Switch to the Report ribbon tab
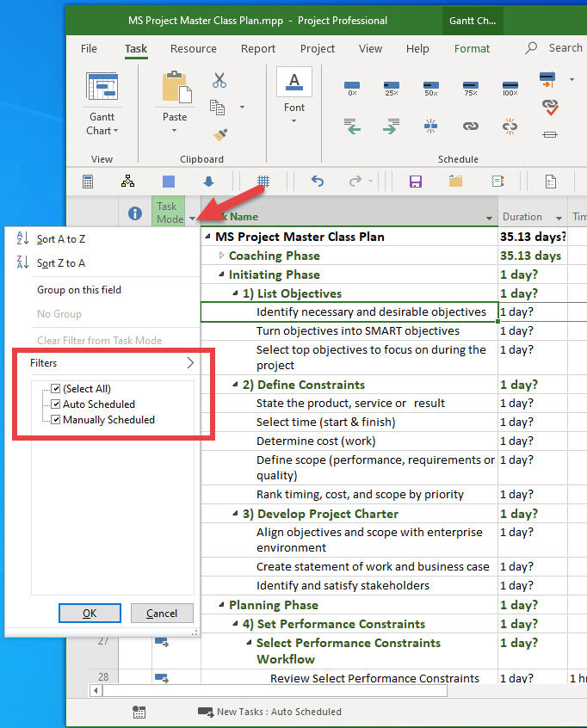Viewport: 587px width, 728px height. 257,49
